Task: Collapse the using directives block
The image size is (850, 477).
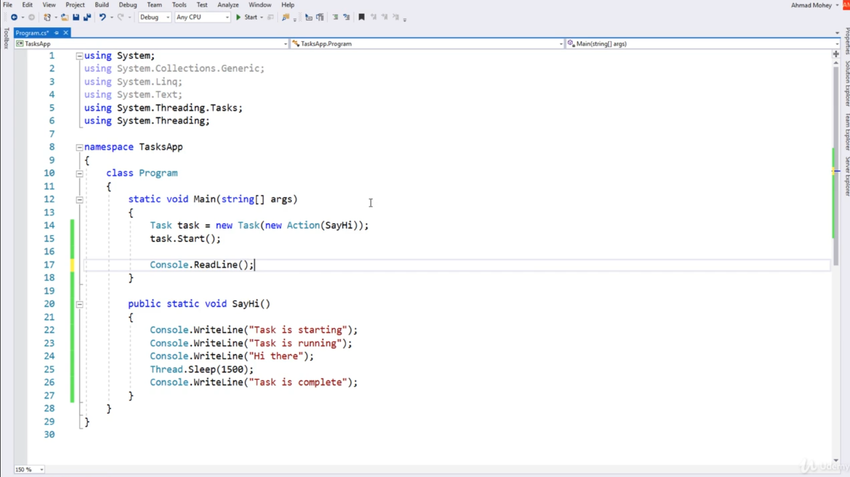Action: pyautogui.click(x=79, y=56)
